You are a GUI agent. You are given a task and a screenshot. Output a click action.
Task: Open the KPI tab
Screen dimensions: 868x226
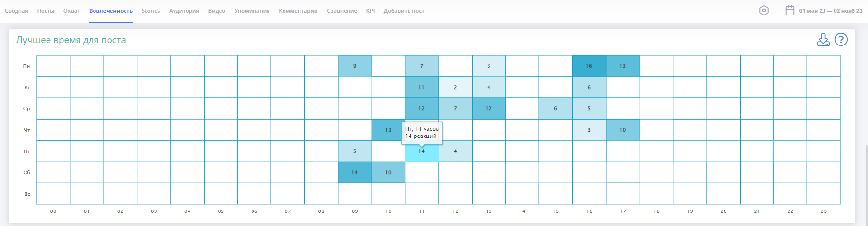click(370, 11)
